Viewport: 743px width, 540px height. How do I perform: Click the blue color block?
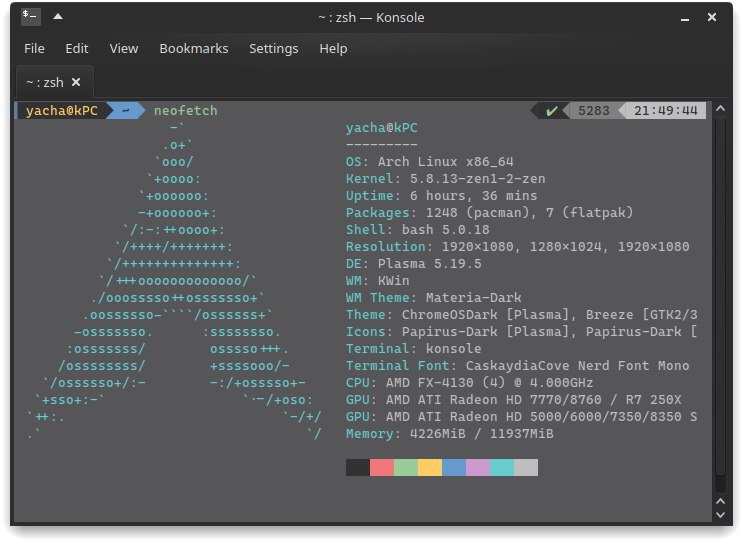click(x=454, y=467)
